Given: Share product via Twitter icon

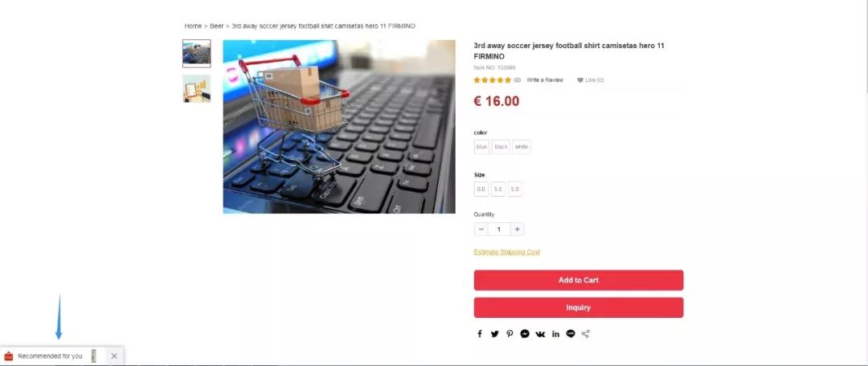Looking at the screenshot, I should coord(495,334).
